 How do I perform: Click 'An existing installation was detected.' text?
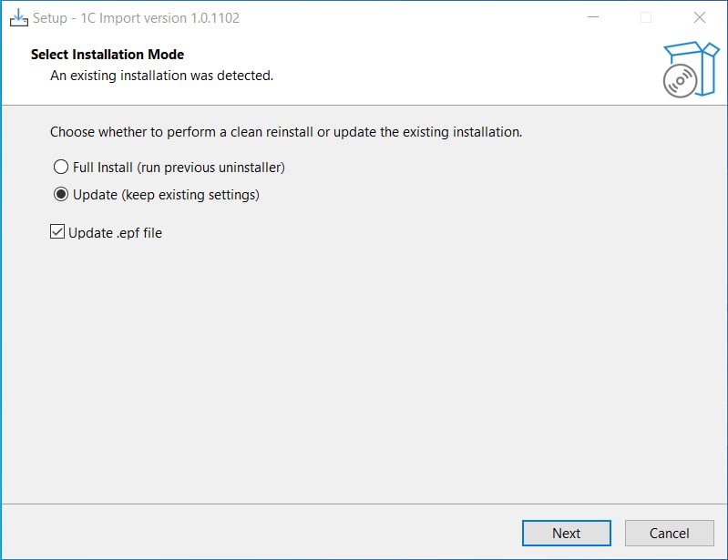[161, 76]
